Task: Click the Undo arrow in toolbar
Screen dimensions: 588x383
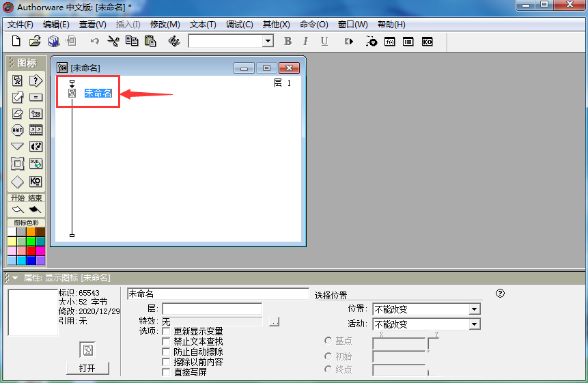Action: click(x=94, y=41)
